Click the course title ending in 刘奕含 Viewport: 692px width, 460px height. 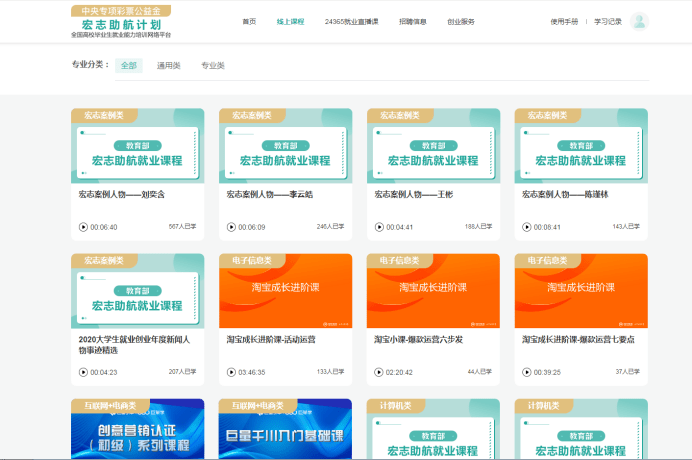click(x=121, y=194)
